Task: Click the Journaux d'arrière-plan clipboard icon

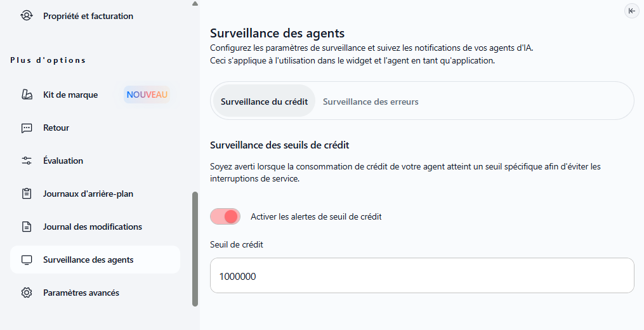Action: (27, 194)
